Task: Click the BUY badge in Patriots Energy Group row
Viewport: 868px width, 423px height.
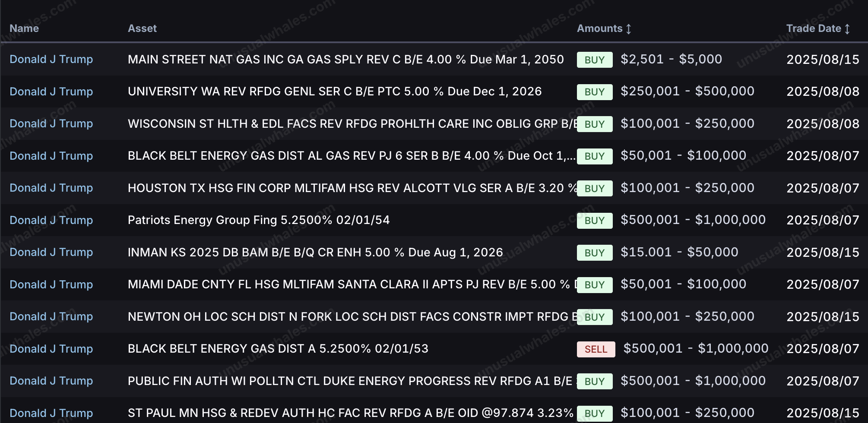Action: point(595,221)
